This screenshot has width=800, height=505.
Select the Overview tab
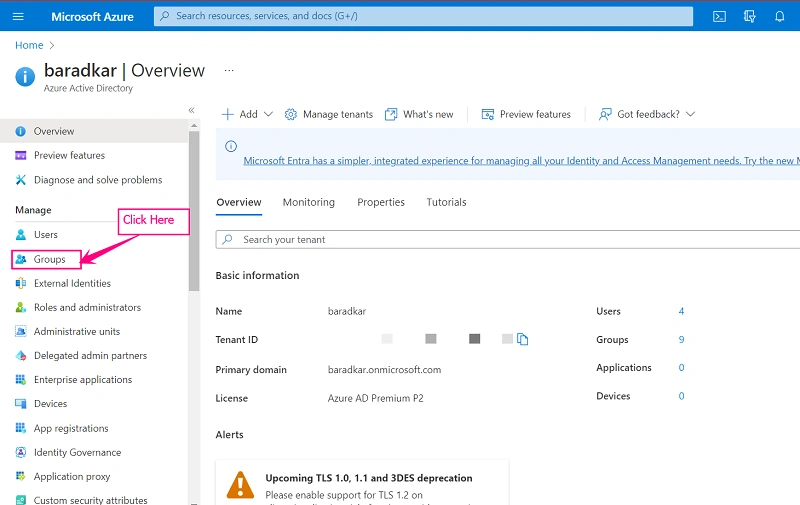[239, 203]
